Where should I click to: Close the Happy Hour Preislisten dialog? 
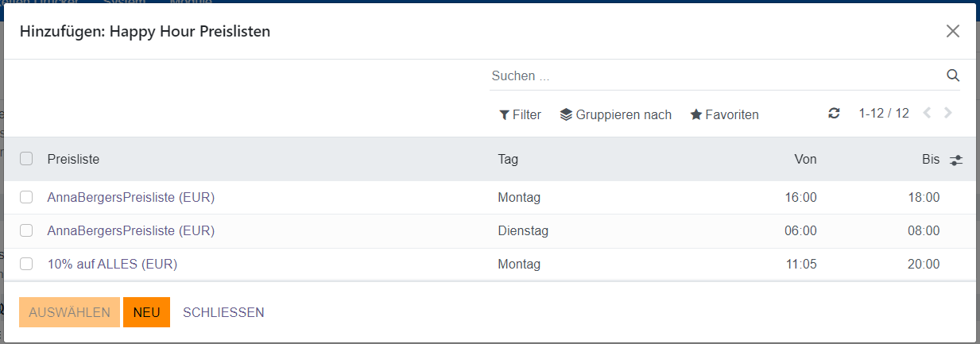(x=953, y=31)
